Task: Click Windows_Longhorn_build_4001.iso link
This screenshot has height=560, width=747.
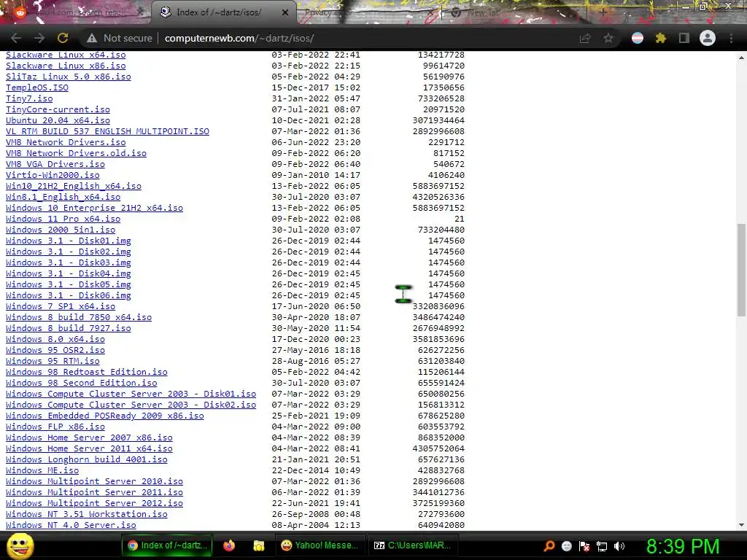Action: click(87, 459)
